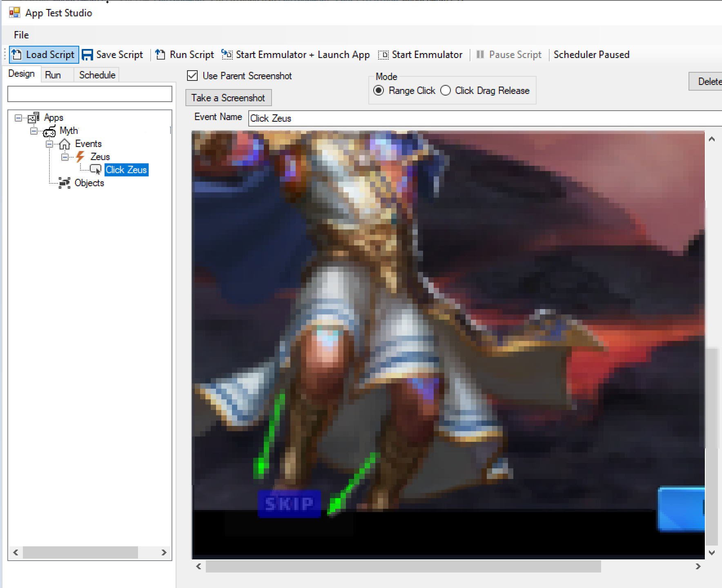Select the Zeus tree item
The image size is (722, 588).
[100, 157]
